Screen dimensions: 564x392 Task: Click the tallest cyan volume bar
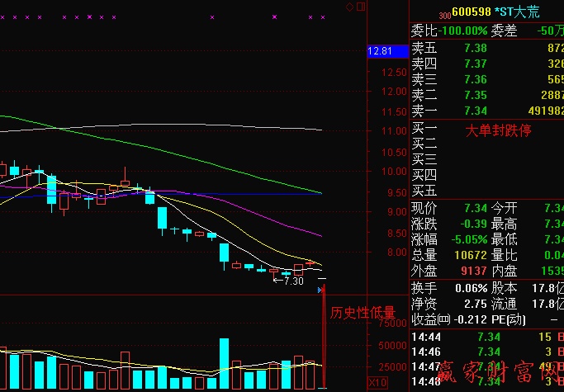coord(224,362)
